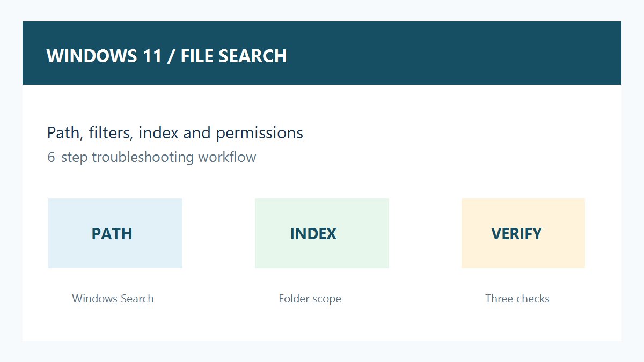The width and height of the screenshot is (644, 362).
Task: Click the PATH card
Action: click(x=115, y=233)
